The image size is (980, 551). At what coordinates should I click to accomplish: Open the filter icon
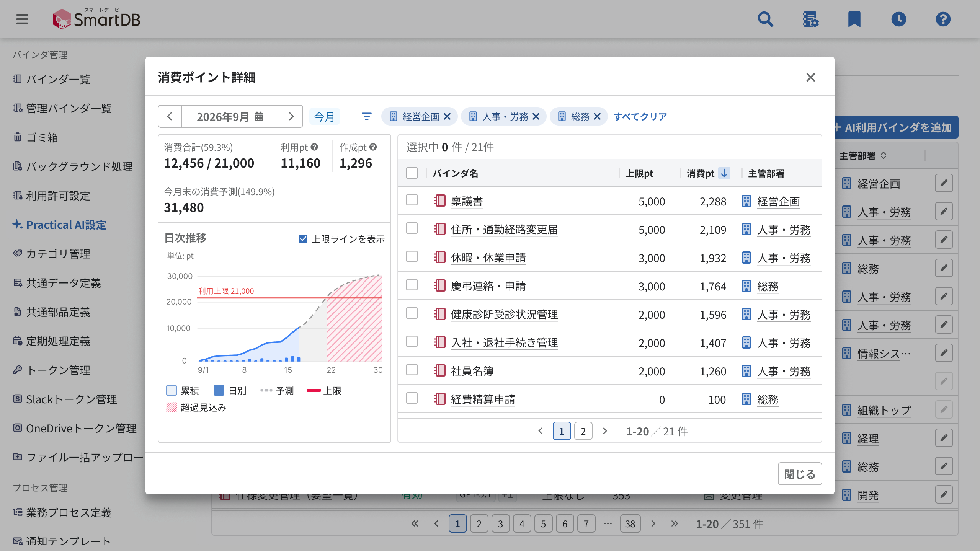click(366, 116)
